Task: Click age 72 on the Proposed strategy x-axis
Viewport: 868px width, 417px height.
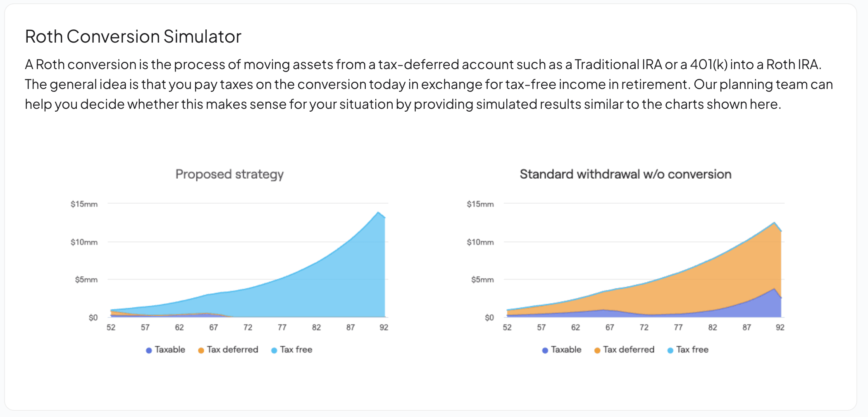Action: [x=248, y=328]
